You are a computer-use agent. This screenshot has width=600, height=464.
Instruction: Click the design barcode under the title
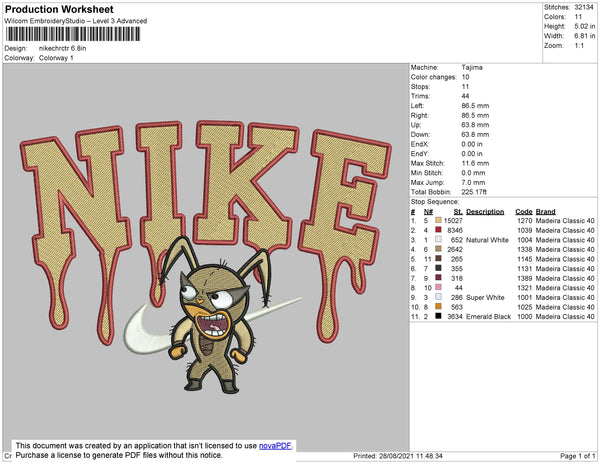[x=73, y=34]
